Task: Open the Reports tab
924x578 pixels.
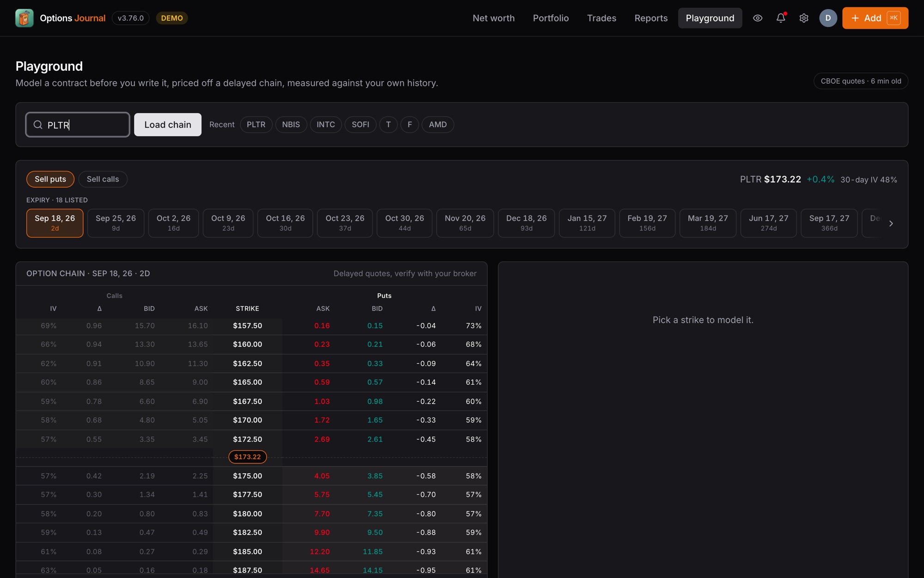Action: click(x=651, y=18)
